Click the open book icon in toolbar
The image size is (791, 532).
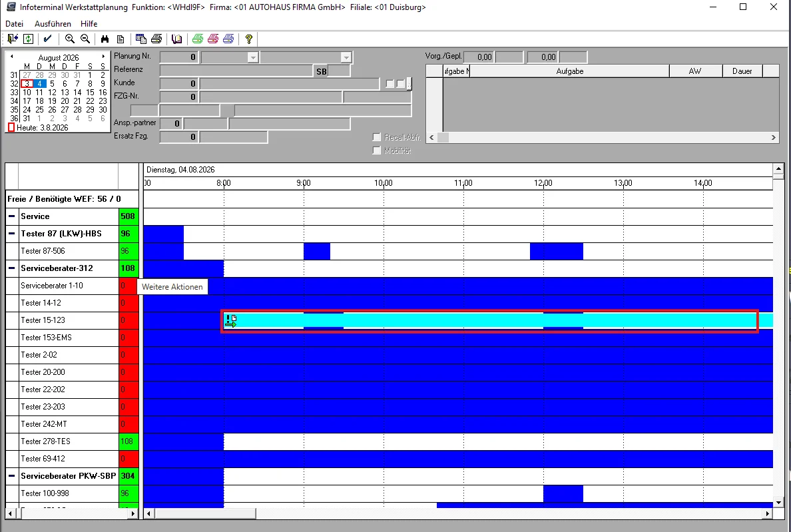tap(176, 39)
